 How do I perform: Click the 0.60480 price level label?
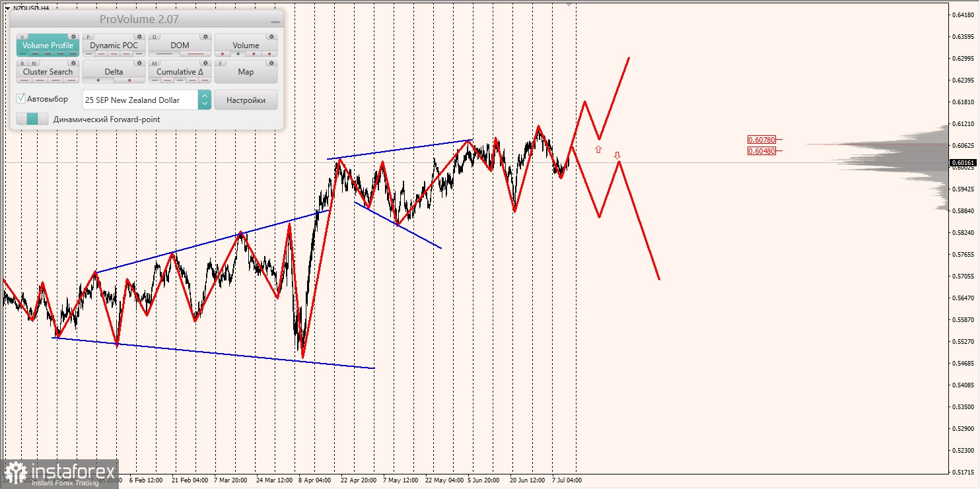coord(763,150)
